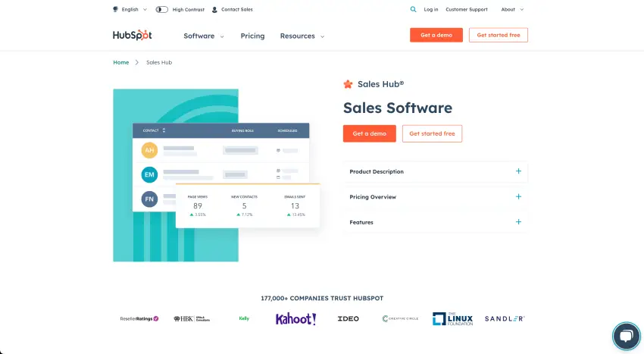Screen dimensions: 644x354
Task: Click the '177,000+ COMPANIES TRUST HUBSPOT' text
Action: pyautogui.click(x=322, y=298)
